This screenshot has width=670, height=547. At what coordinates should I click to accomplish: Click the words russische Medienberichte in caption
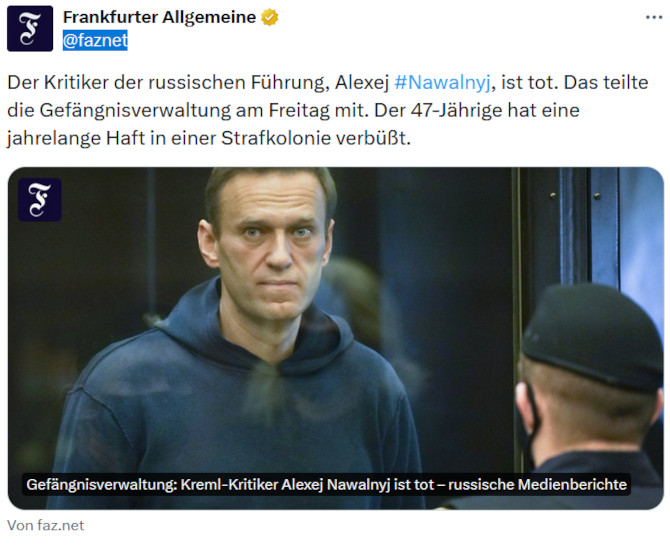tap(537, 485)
